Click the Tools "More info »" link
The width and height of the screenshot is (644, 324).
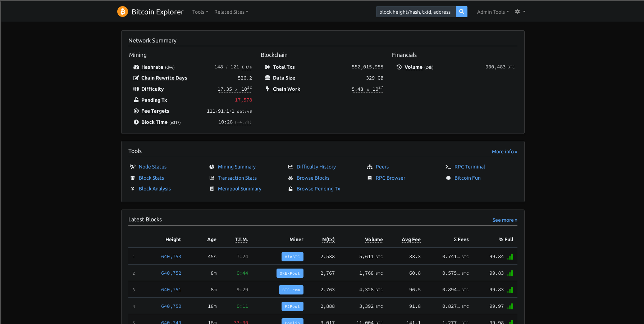504,152
